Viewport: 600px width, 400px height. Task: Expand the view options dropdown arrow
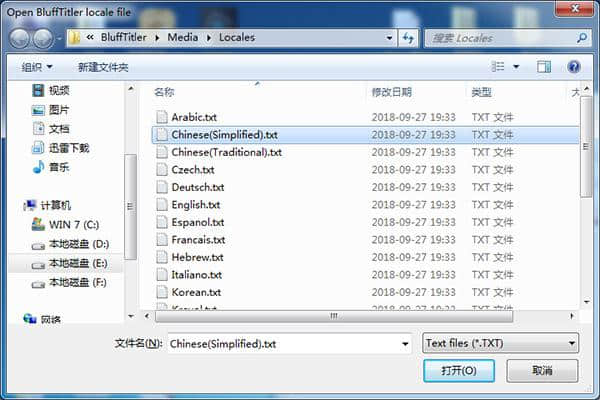[x=516, y=67]
